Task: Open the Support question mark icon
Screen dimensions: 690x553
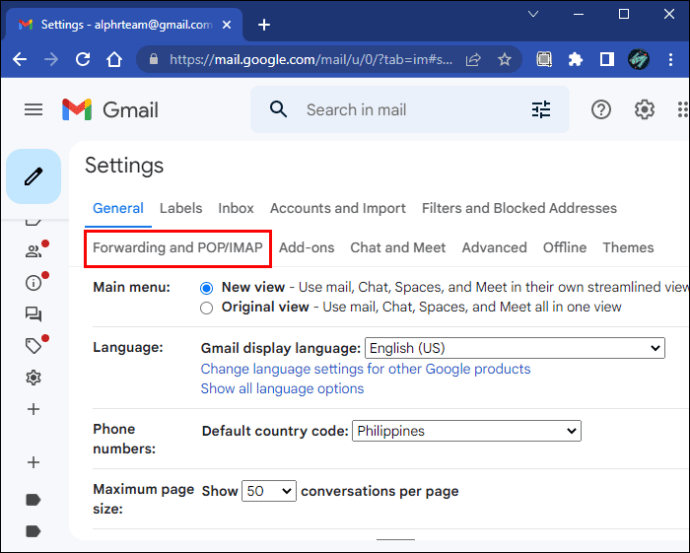Action: (601, 110)
